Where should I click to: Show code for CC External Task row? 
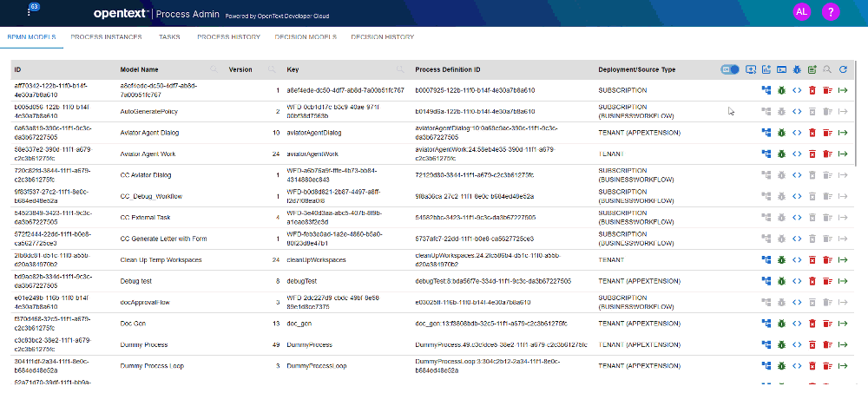[797, 218]
